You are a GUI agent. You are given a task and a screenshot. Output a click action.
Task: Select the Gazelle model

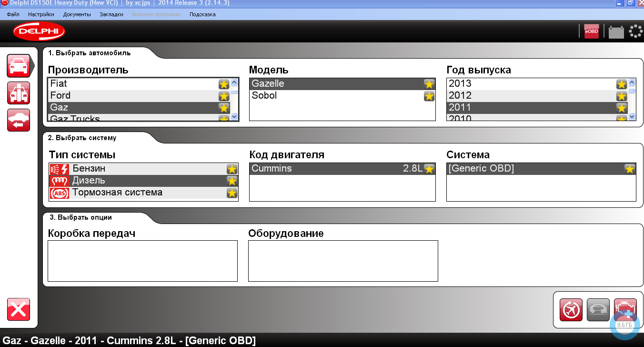[342, 84]
